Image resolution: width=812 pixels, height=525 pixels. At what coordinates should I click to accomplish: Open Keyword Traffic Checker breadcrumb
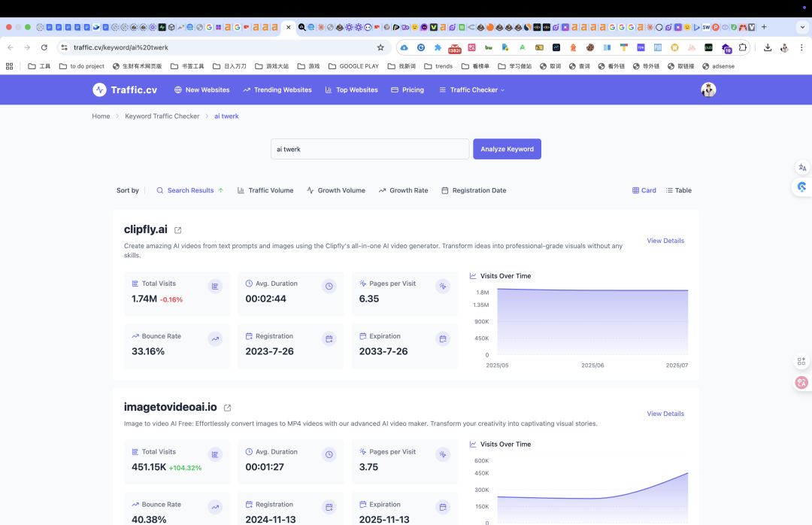pos(162,116)
